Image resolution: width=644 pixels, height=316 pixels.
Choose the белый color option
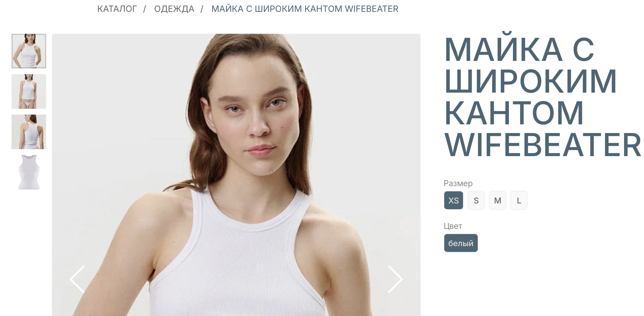(461, 243)
